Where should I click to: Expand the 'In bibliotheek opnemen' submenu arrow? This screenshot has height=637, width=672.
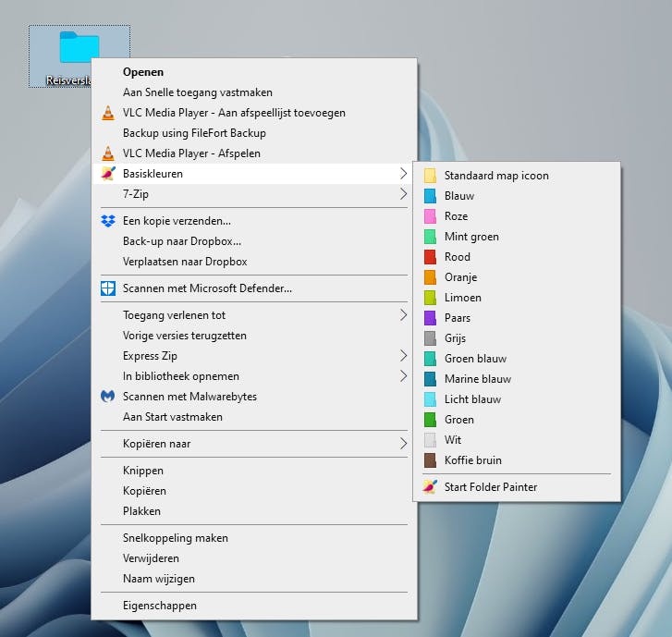click(403, 376)
